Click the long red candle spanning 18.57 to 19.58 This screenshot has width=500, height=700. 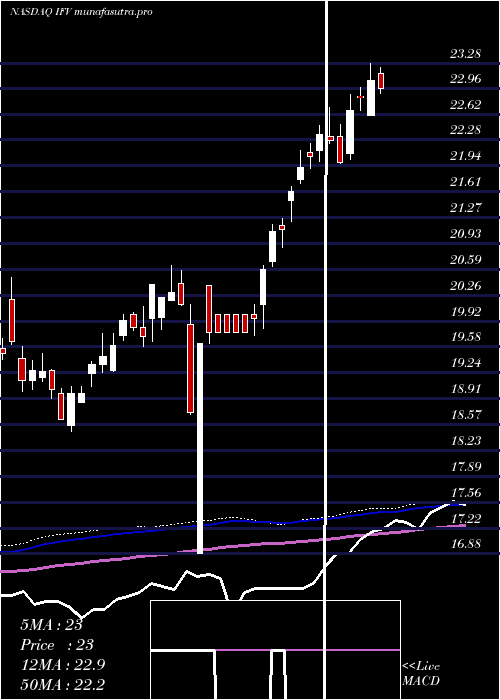tap(191, 368)
